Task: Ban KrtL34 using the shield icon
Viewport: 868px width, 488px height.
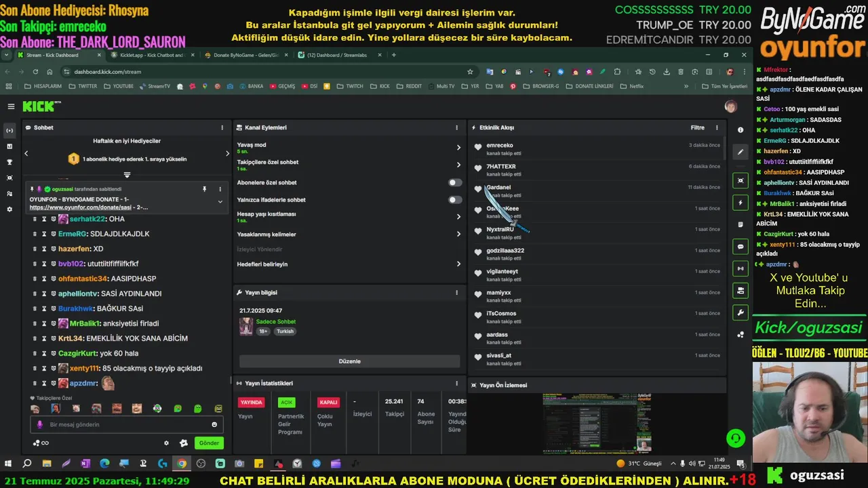Action: coord(53,338)
